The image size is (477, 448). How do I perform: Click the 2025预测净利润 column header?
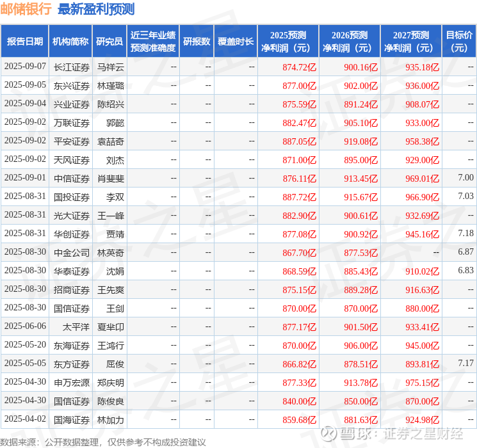coord(288,42)
